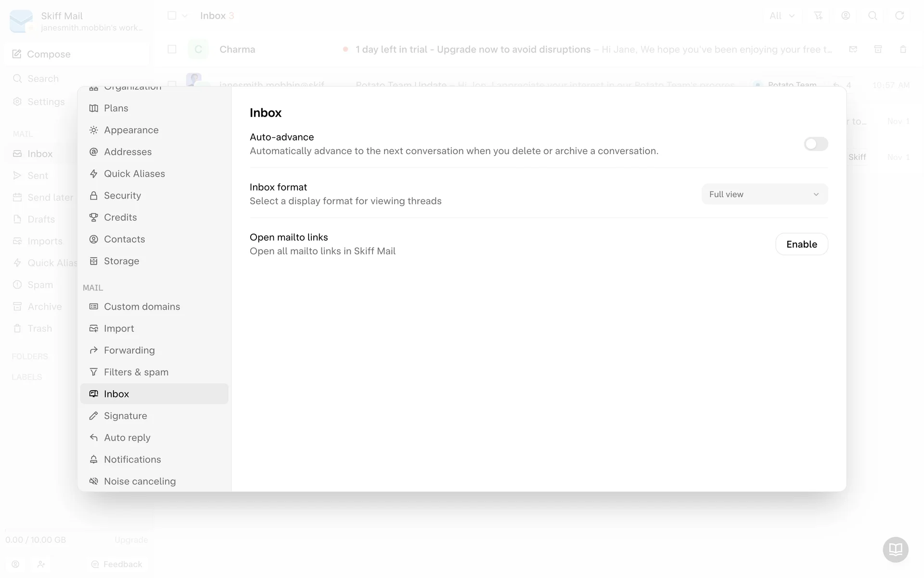Click the Noise canceling muted speaker icon
The height and width of the screenshot is (578, 924).
94,481
